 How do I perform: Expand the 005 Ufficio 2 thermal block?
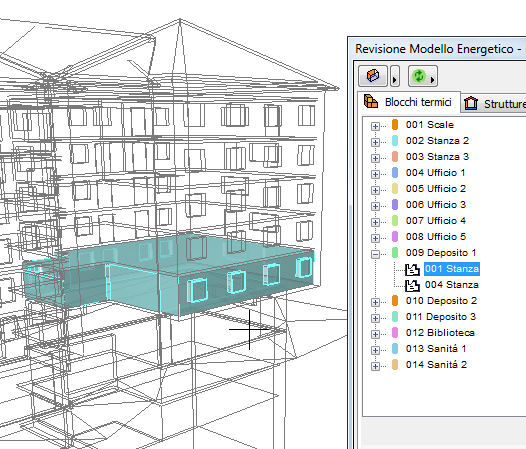[375, 190]
